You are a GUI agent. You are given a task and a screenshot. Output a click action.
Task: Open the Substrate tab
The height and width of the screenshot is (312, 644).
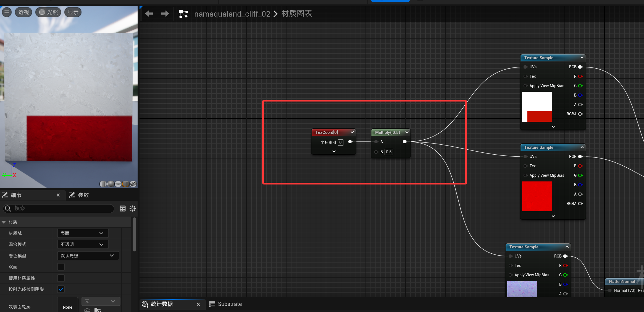pos(226,304)
